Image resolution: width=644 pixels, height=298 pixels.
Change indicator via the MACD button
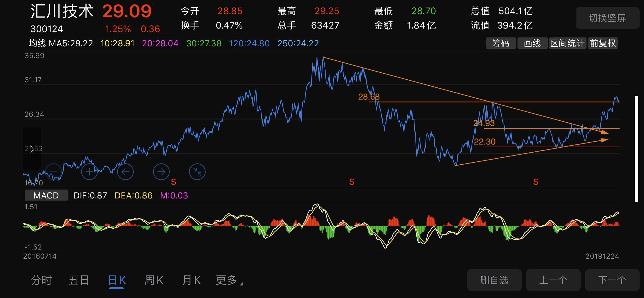(x=46, y=195)
